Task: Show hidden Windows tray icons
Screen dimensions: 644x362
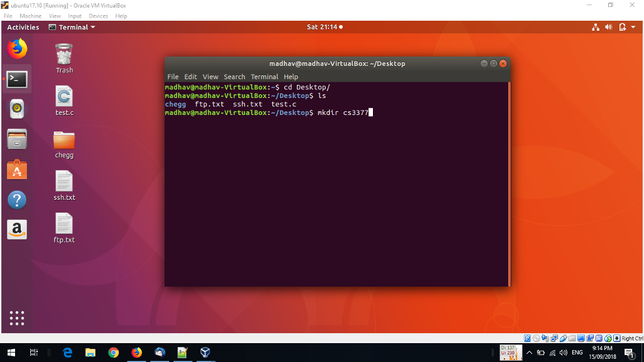Action: (x=530, y=353)
